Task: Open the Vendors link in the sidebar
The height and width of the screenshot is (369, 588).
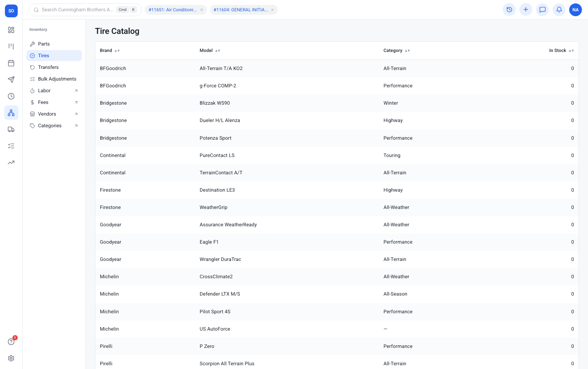Action: [54, 114]
